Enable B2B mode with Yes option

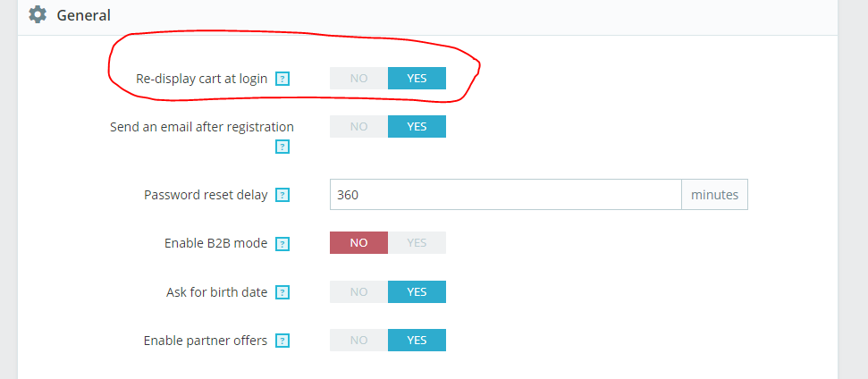click(417, 243)
